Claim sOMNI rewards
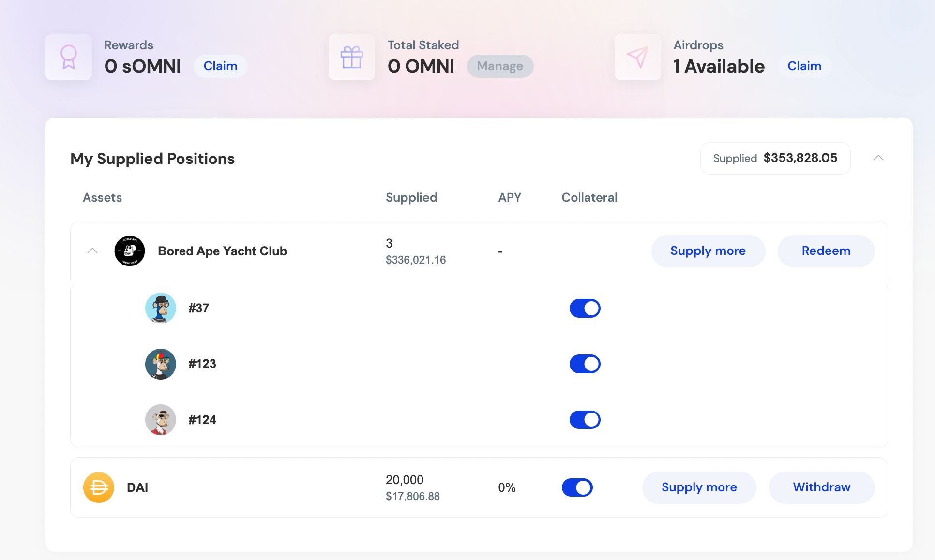The width and height of the screenshot is (935, 560). (x=221, y=66)
